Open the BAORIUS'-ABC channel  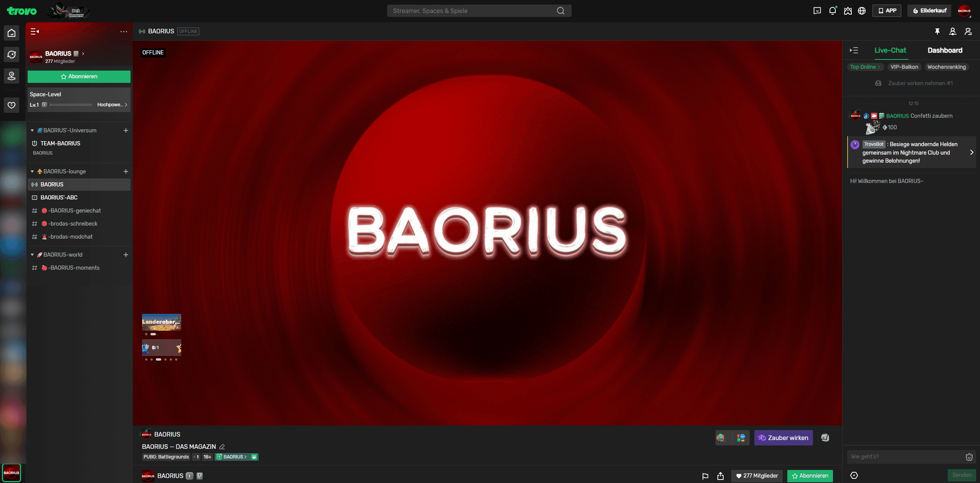click(79, 198)
